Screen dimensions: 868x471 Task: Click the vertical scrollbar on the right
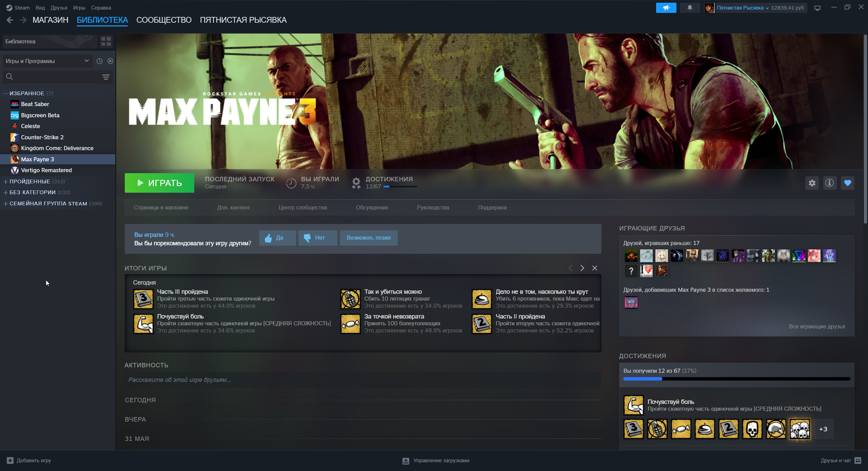865,129
